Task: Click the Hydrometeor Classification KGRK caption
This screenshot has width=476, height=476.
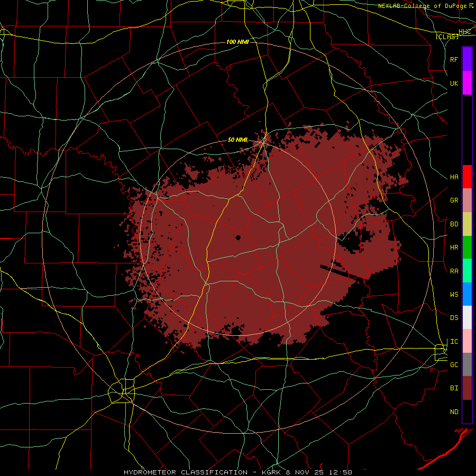Action: [x=238, y=472]
